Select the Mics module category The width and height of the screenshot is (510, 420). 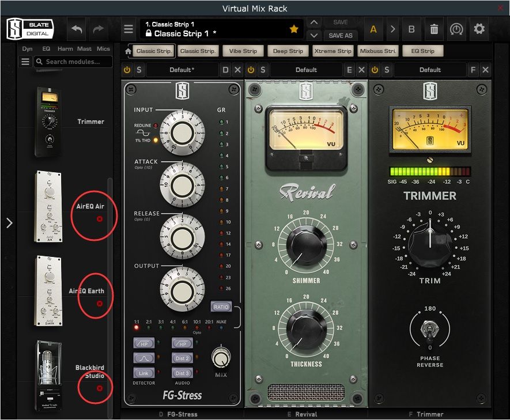(x=103, y=49)
